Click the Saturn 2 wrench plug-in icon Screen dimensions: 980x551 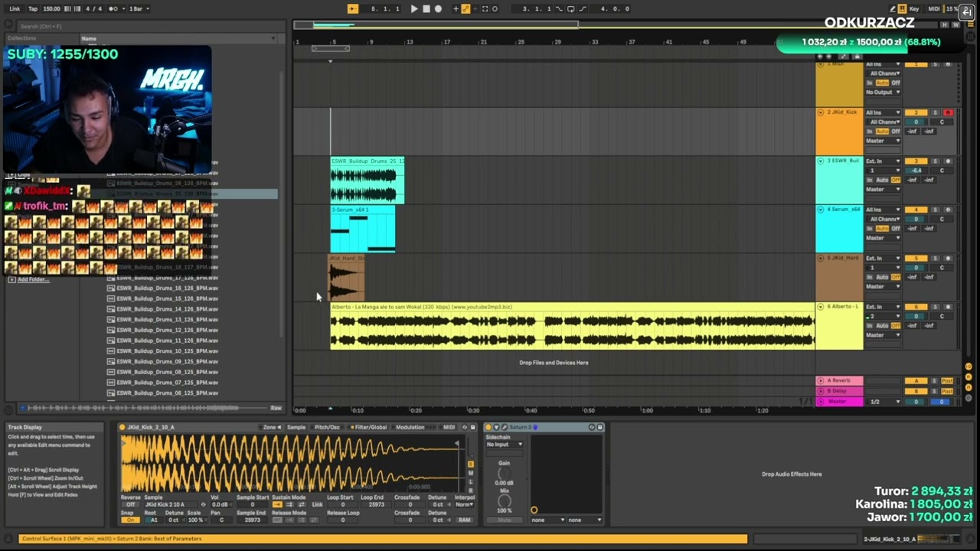click(504, 427)
